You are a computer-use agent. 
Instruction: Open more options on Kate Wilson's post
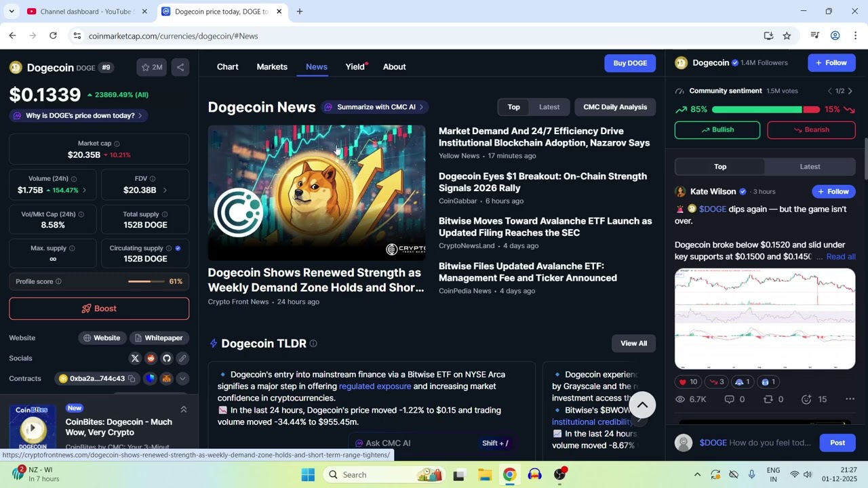pos(849,399)
